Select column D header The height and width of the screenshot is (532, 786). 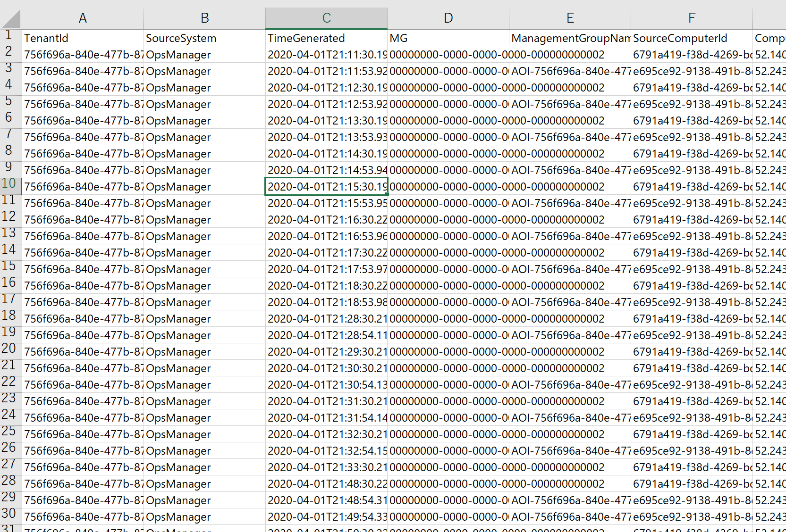448,18
